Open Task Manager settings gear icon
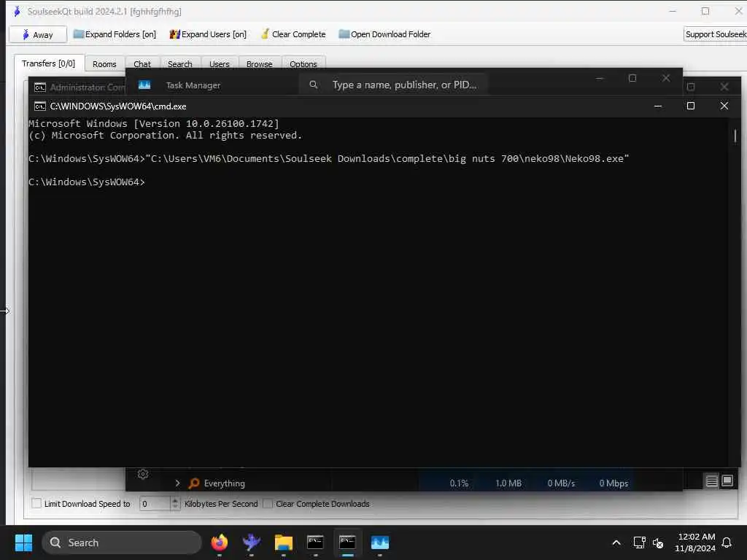The image size is (747, 560). click(143, 474)
